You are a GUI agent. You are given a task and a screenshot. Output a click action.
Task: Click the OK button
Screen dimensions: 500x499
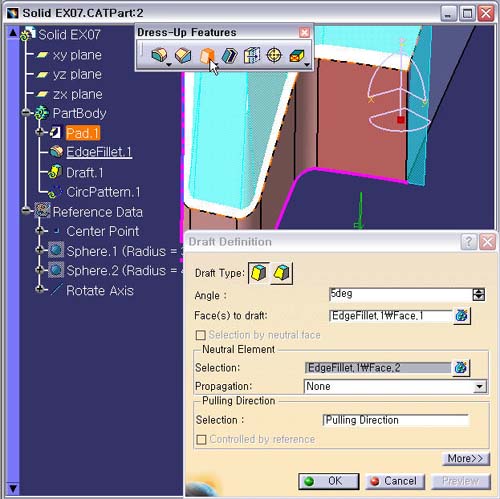pos(329,481)
